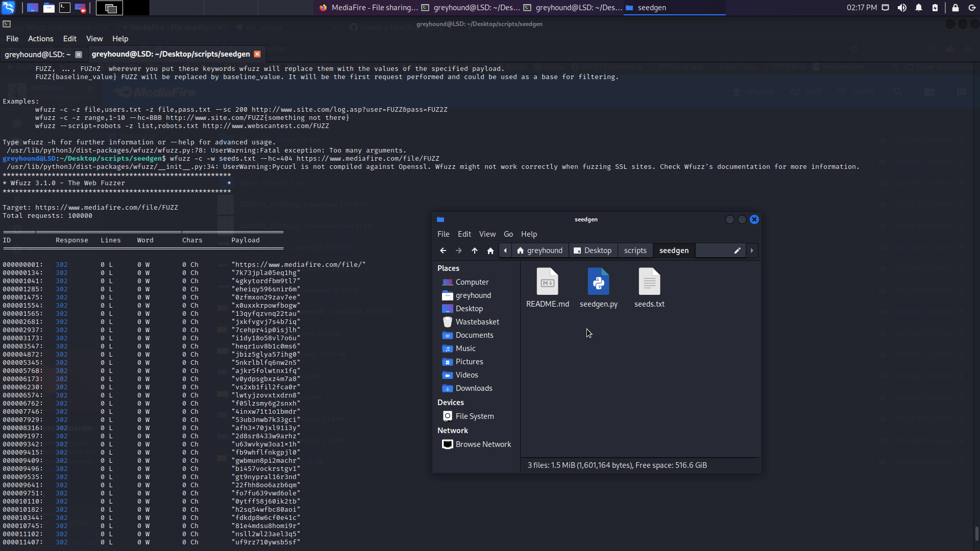The height and width of the screenshot is (551, 980).
Task: Go up one directory using the up arrow
Action: tap(474, 251)
